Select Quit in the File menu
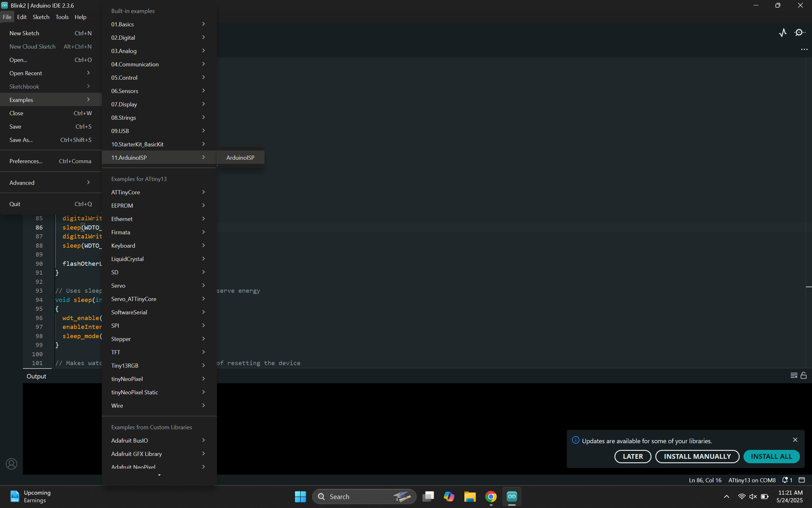812x508 pixels. tap(51, 204)
